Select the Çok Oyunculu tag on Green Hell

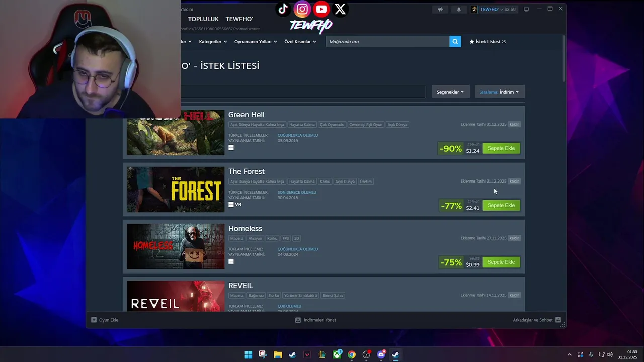pyautogui.click(x=332, y=124)
